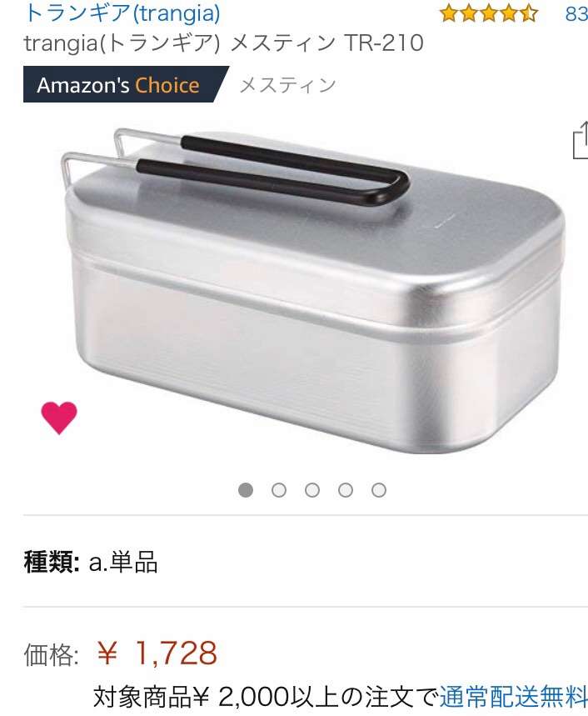Image resolution: width=588 pixels, height=716 pixels.
Task: Tap the share icon beside product image
Action: [581, 140]
